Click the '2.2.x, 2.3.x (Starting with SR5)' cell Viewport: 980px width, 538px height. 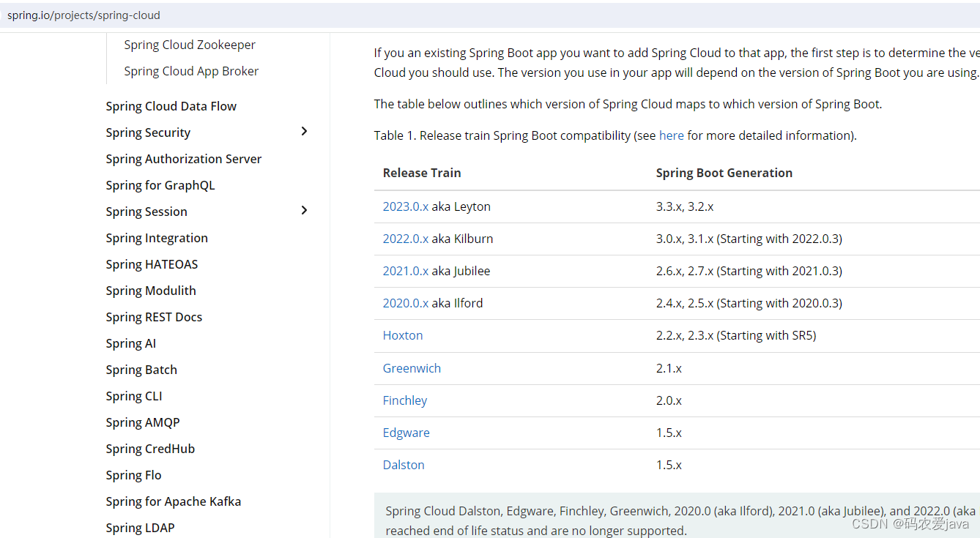tap(736, 335)
